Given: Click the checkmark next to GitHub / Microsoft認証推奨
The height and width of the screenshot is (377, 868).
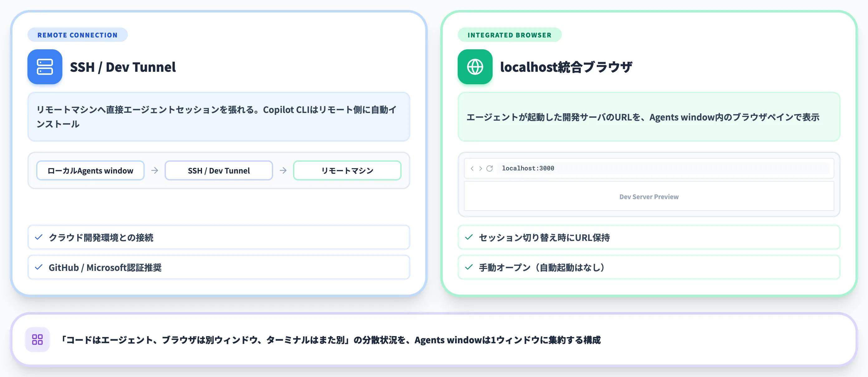Looking at the screenshot, I should [x=39, y=267].
